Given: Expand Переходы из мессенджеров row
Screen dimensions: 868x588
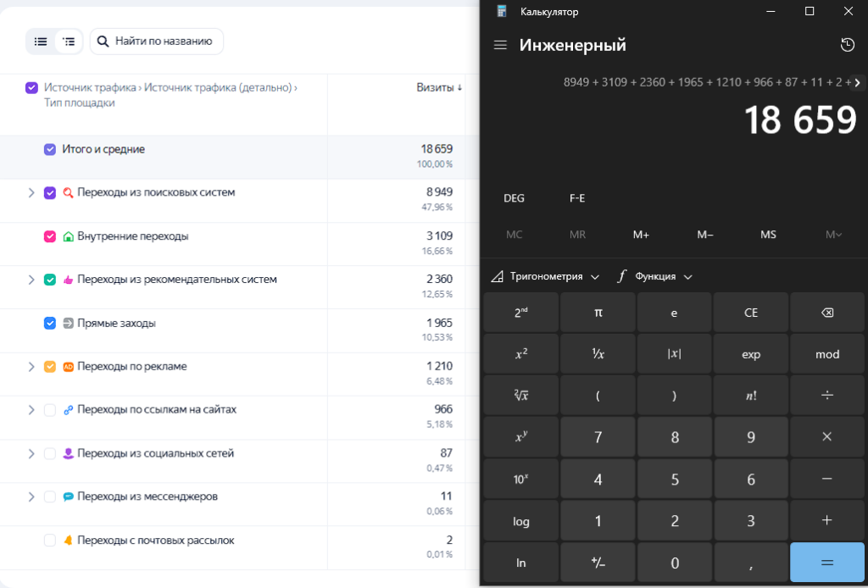Looking at the screenshot, I should click(31, 496).
